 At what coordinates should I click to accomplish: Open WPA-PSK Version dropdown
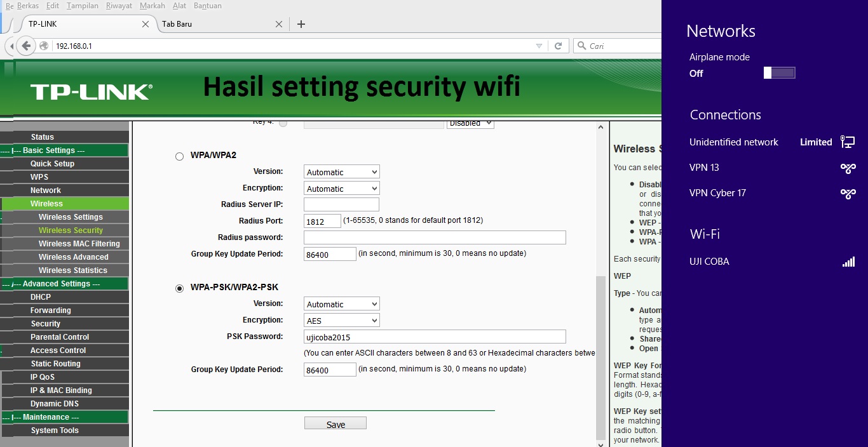coord(341,304)
